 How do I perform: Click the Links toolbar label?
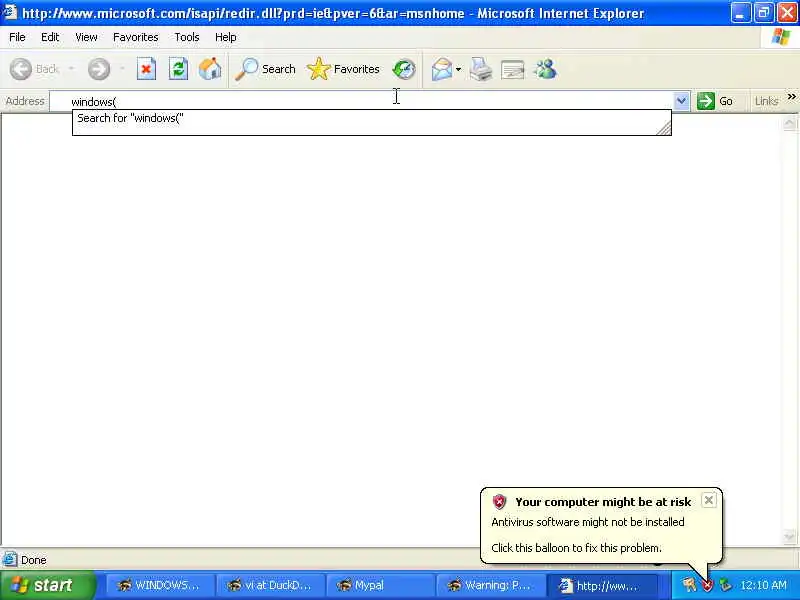point(766,101)
